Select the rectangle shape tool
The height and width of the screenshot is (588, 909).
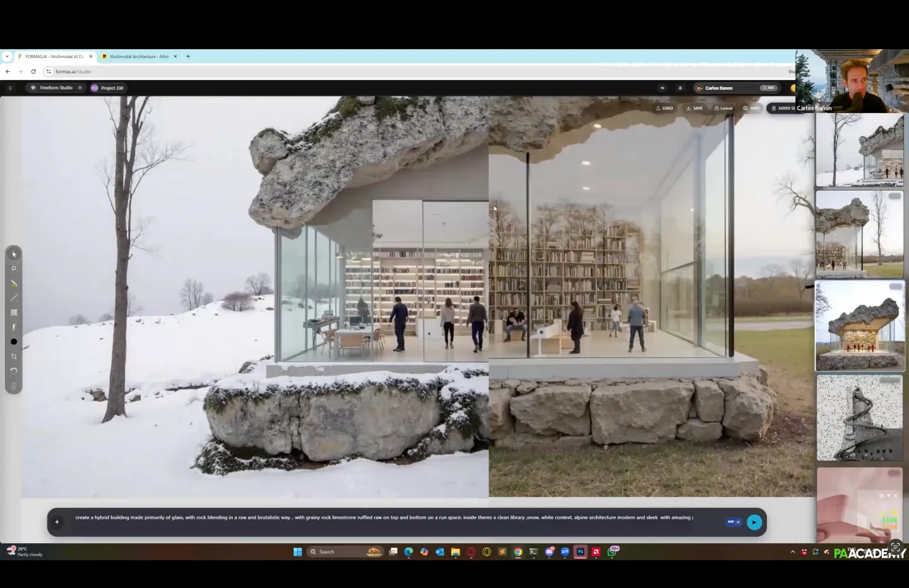coord(14,312)
